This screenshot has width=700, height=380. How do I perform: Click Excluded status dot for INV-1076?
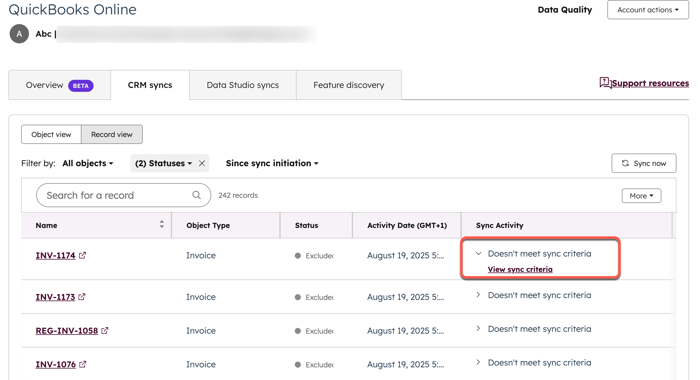[x=298, y=365]
